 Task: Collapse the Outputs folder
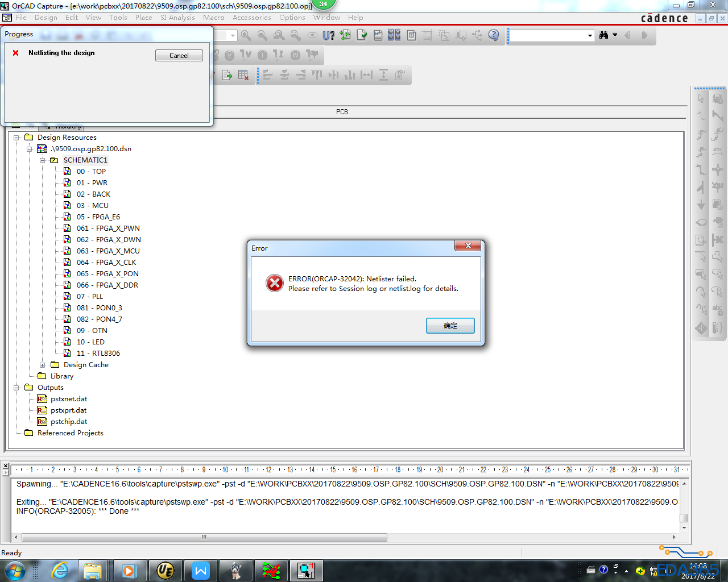[16, 388]
